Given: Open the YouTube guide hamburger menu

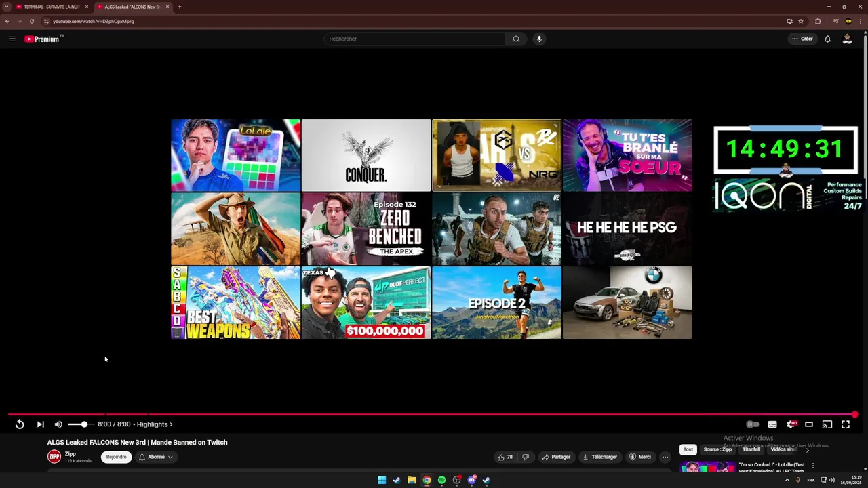Looking at the screenshot, I should click(12, 39).
